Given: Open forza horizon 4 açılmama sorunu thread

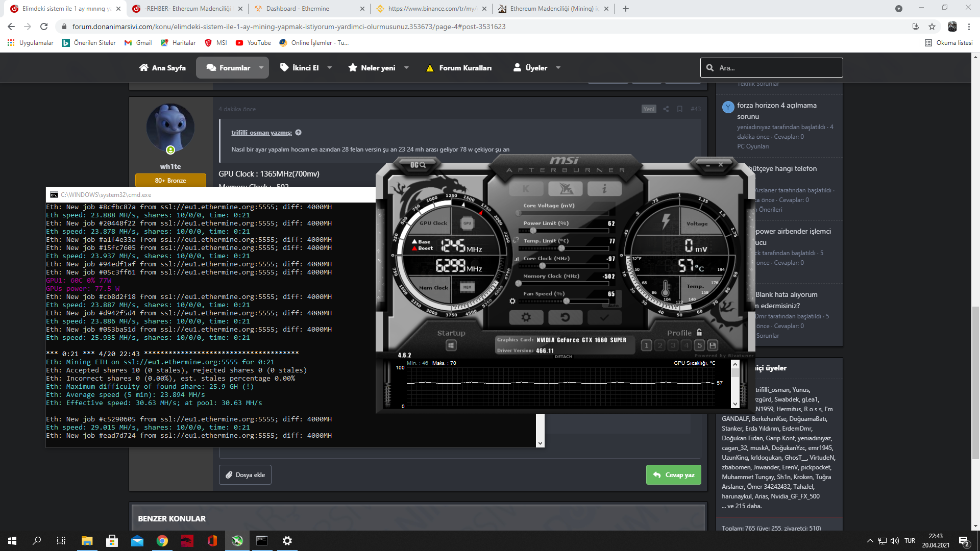Looking at the screenshot, I should pos(776,111).
